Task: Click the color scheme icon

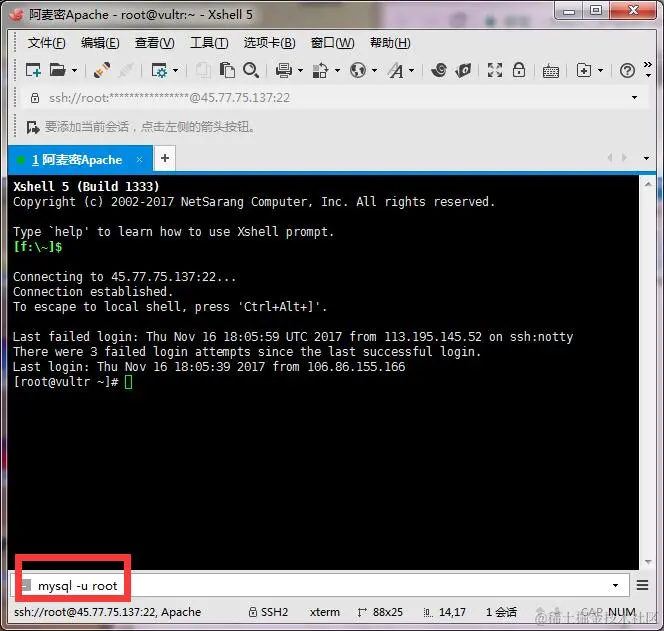Action: [x=320, y=70]
